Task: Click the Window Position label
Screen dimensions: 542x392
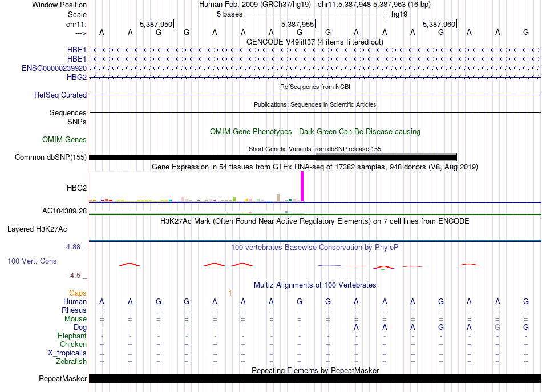Action: [x=59, y=5]
